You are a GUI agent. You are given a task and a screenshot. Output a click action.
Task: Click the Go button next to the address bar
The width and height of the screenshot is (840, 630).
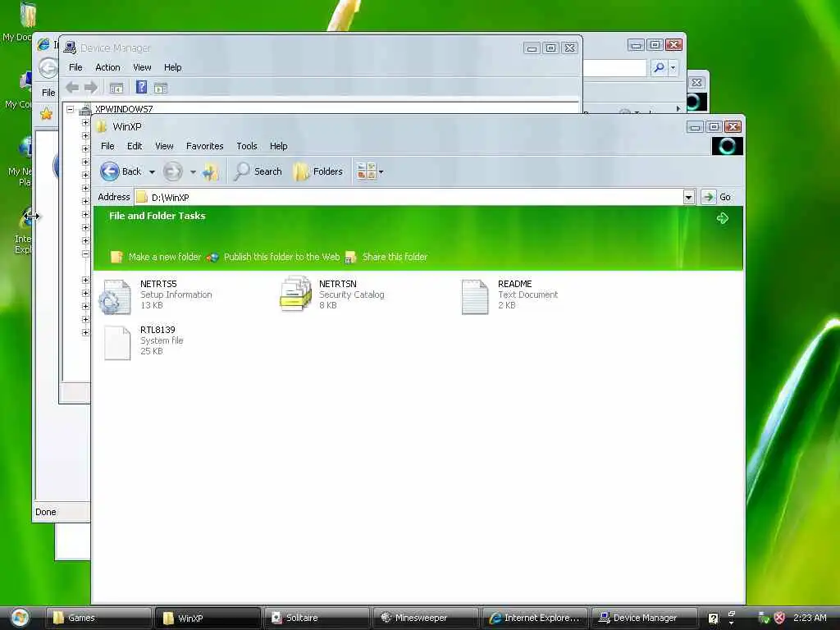pos(716,197)
